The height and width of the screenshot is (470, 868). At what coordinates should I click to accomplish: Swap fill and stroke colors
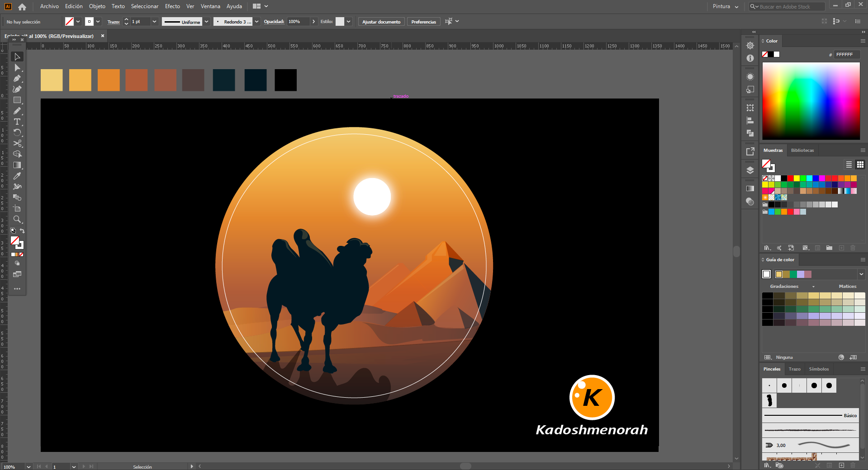(22, 231)
